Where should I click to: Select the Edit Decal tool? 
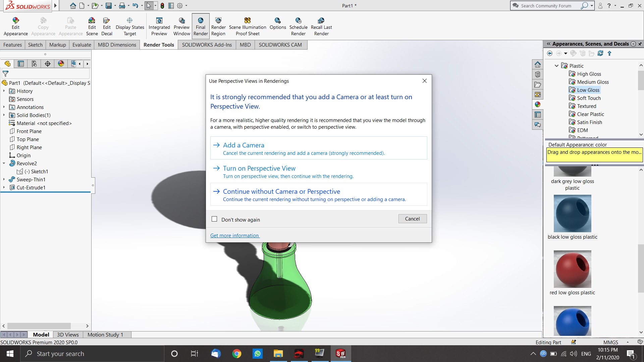pyautogui.click(x=107, y=21)
